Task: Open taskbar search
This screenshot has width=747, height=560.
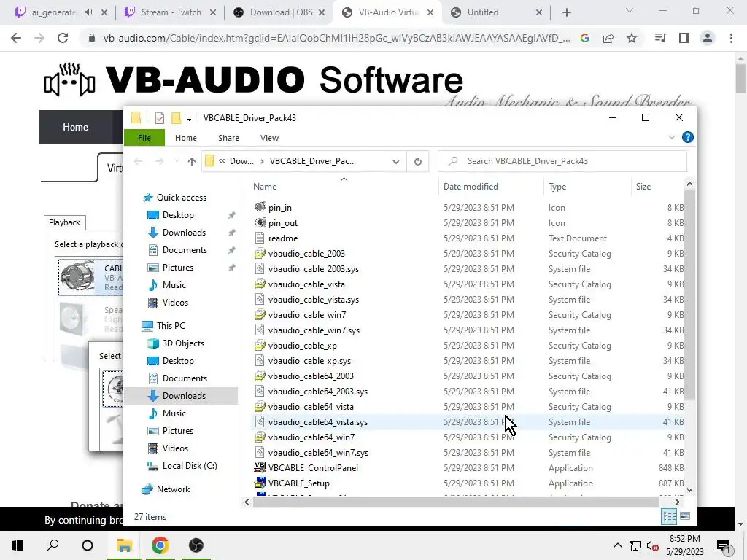Action: click(53, 545)
